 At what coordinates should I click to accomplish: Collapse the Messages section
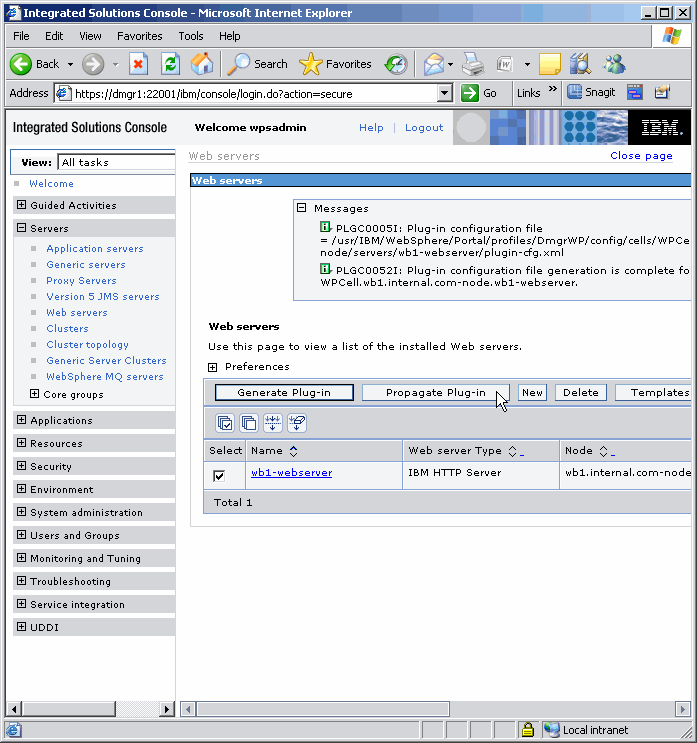tap(301, 208)
